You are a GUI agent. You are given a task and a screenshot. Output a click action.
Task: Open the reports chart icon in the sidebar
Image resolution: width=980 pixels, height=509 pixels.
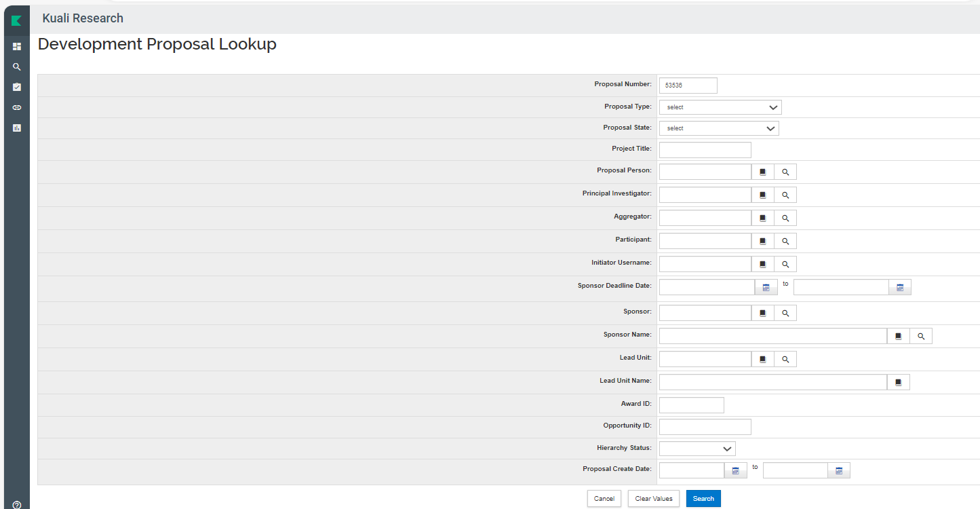[x=17, y=128]
